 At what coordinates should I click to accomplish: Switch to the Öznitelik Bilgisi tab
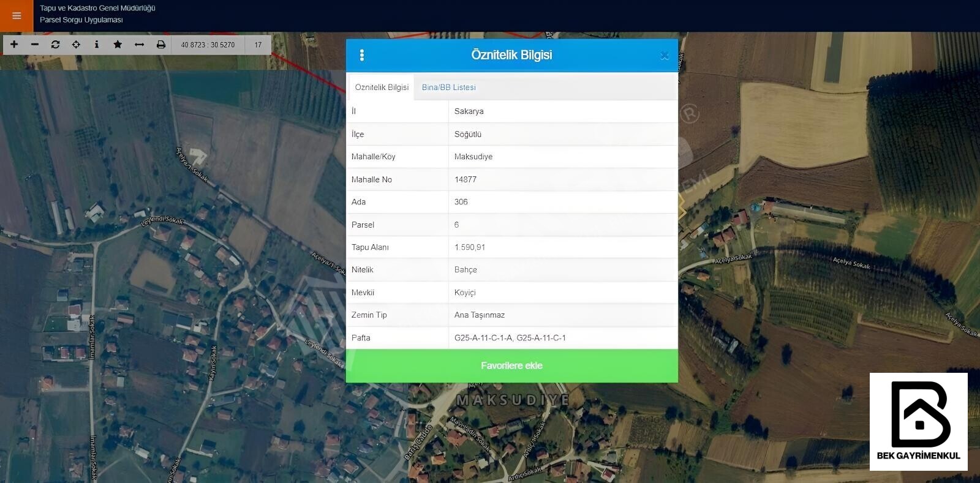tap(382, 88)
